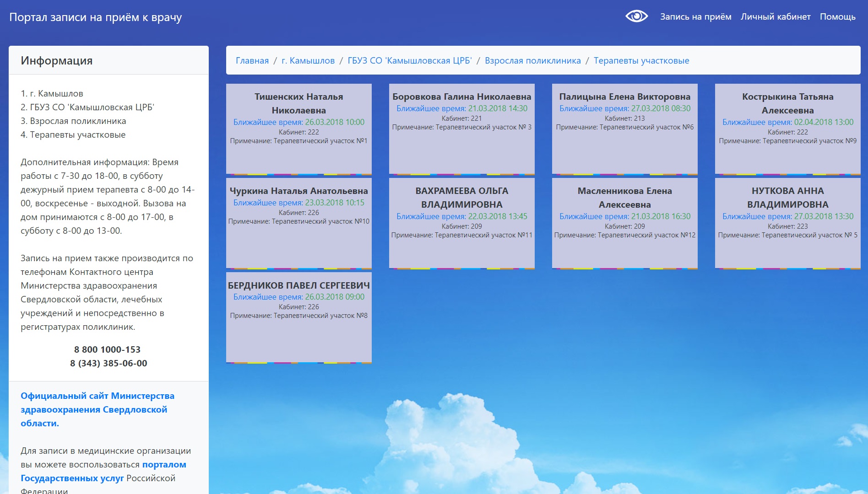Open the ГБУЗ СО 'Камышловская ЦРБ' breadcrumb

tap(409, 61)
